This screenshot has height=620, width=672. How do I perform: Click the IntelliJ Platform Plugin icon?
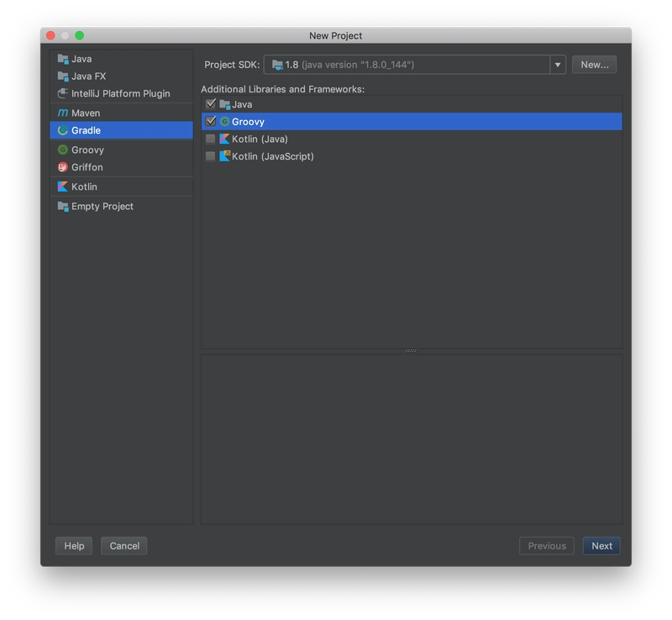pyautogui.click(x=63, y=93)
